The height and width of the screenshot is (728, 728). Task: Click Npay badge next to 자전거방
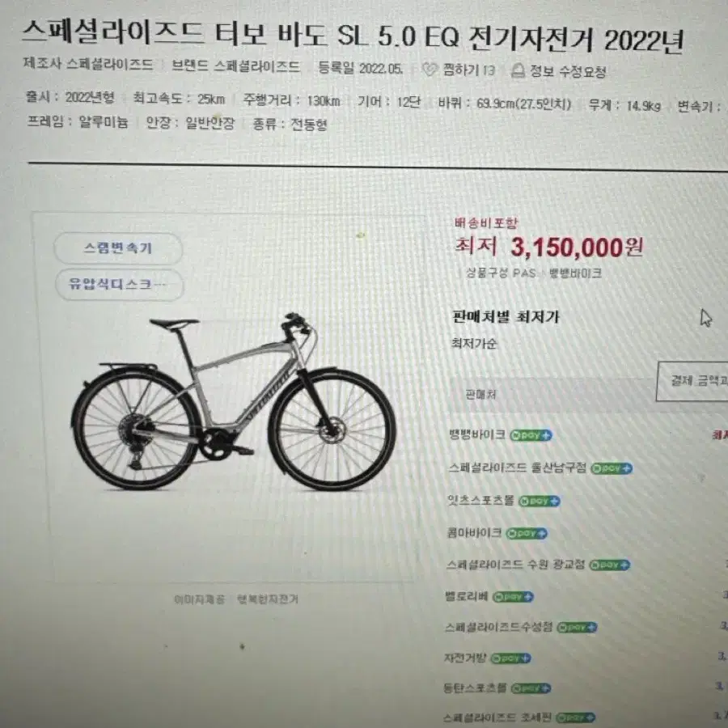[x=510, y=658]
